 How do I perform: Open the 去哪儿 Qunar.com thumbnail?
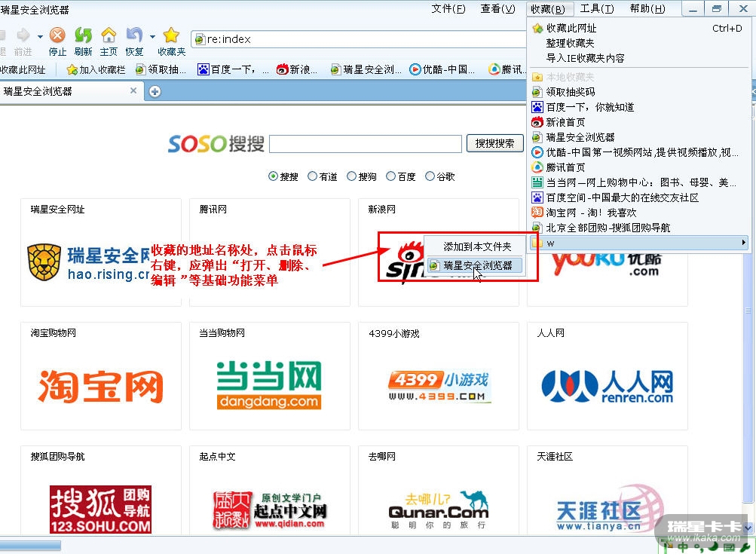click(x=438, y=491)
